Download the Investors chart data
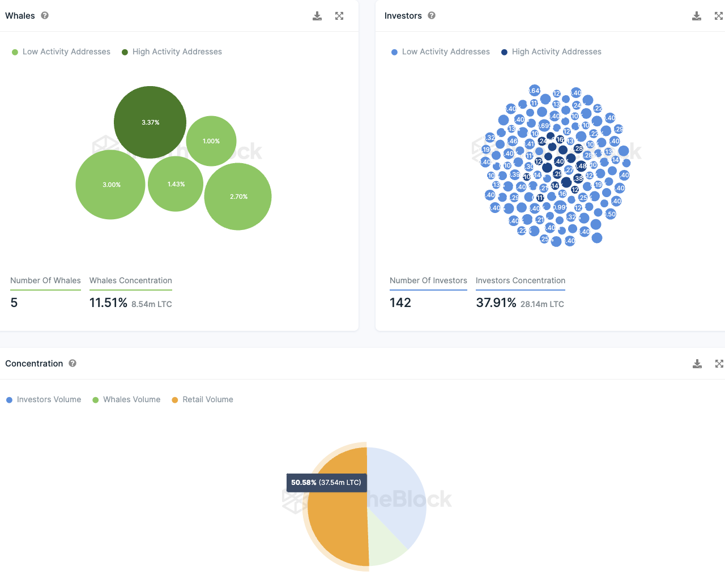This screenshot has width=725, height=588. click(697, 16)
